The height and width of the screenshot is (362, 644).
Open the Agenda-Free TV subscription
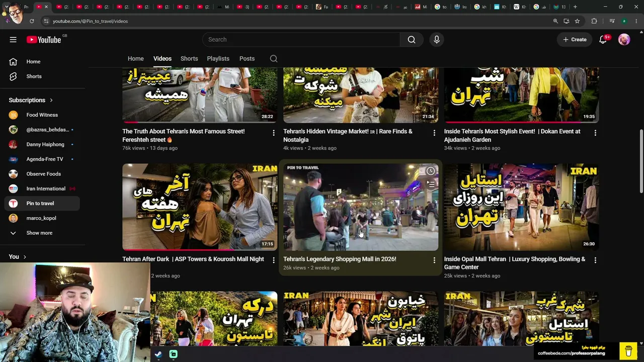click(x=42, y=159)
